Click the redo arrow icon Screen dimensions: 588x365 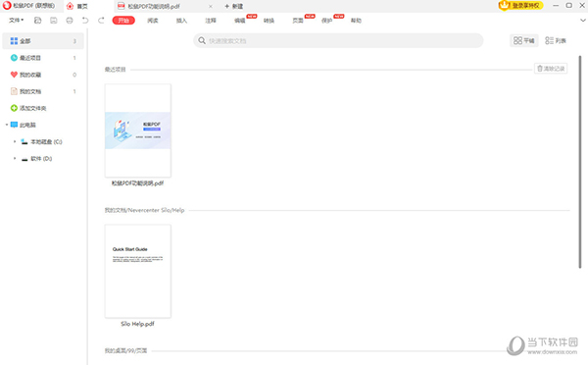click(101, 21)
